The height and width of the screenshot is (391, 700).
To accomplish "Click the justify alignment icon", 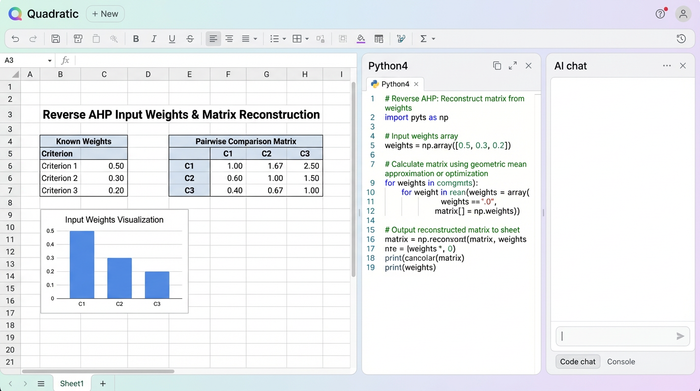I will pyautogui.click(x=246, y=39).
